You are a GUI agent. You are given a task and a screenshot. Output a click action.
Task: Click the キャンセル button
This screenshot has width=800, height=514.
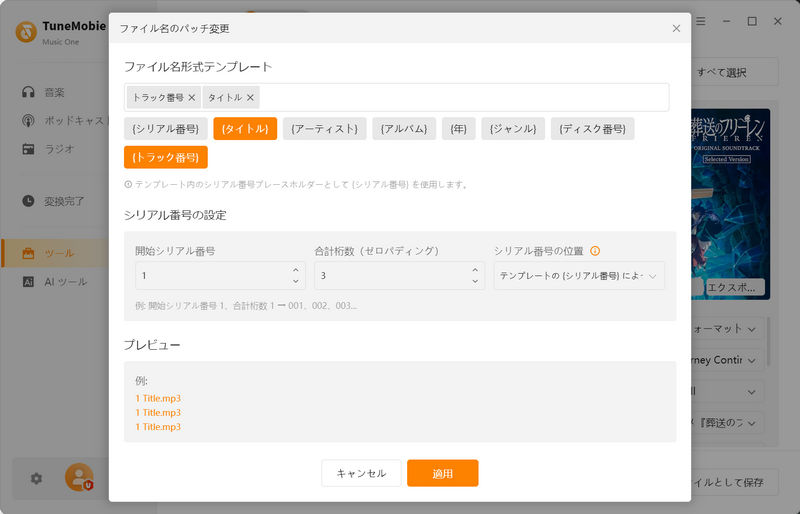361,473
